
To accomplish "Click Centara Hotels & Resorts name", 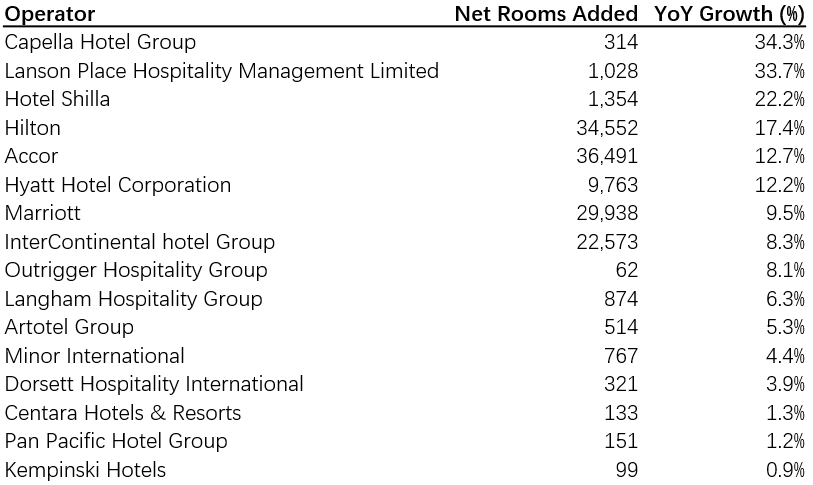I will pyautogui.click(x=123, y=413).
